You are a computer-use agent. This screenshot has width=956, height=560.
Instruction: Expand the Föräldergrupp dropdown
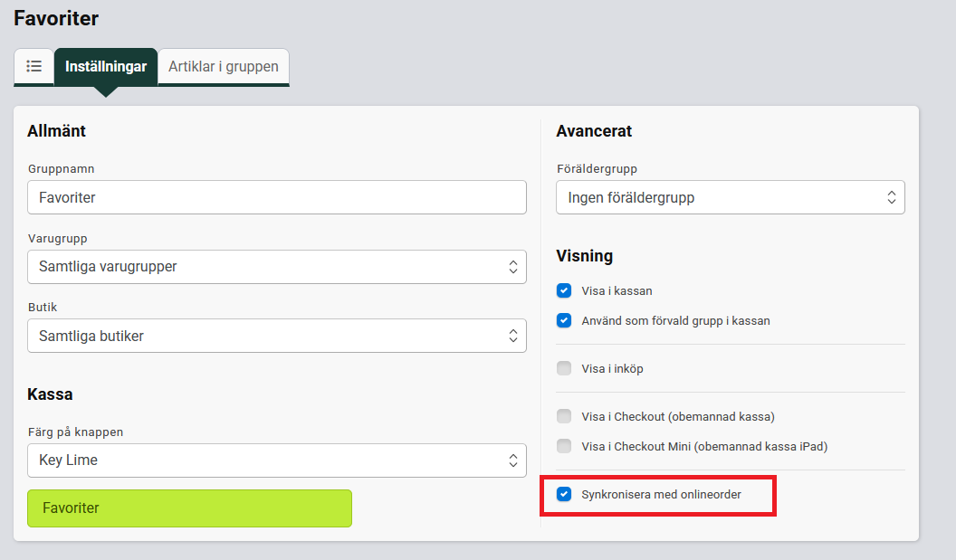[x=730, y=197]
